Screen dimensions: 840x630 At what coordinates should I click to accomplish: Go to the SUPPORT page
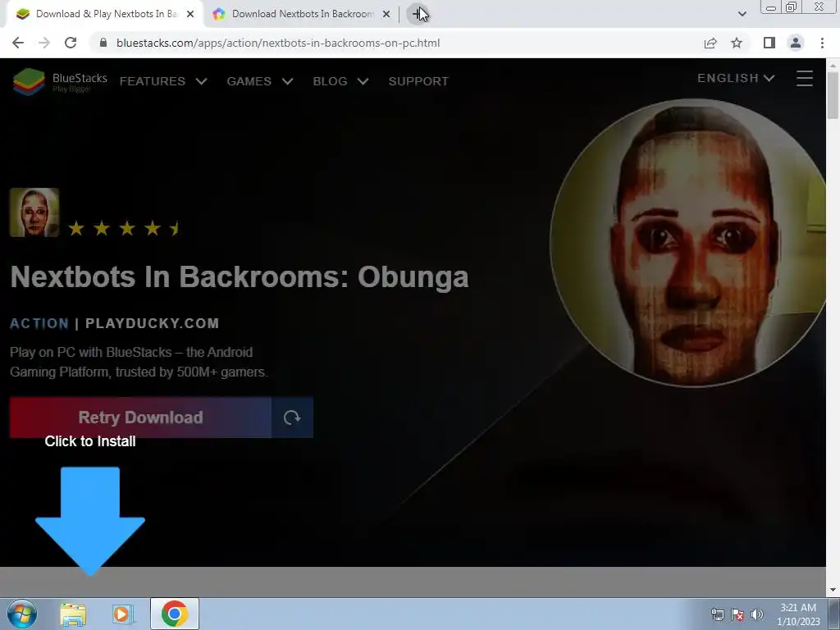click(418, 81)
